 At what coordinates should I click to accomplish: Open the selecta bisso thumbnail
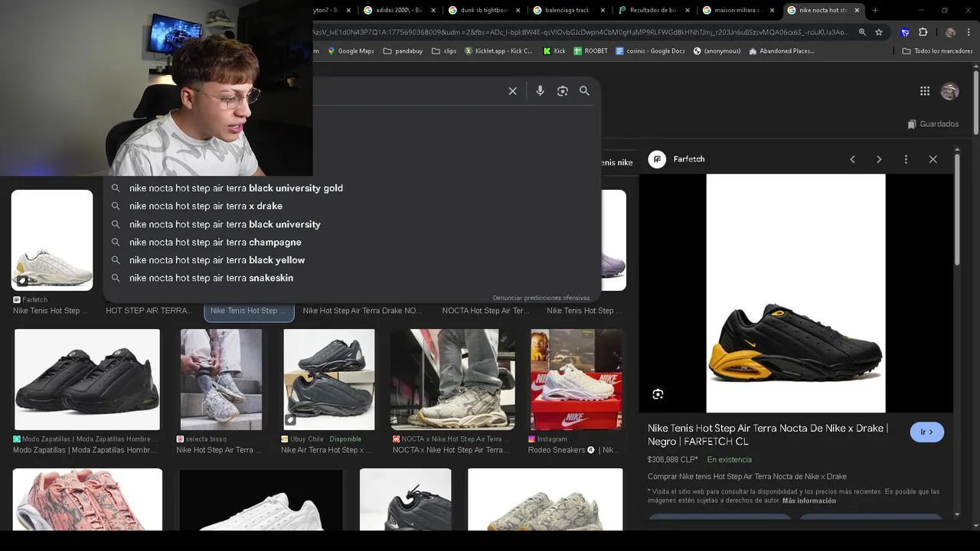(221, 380)
